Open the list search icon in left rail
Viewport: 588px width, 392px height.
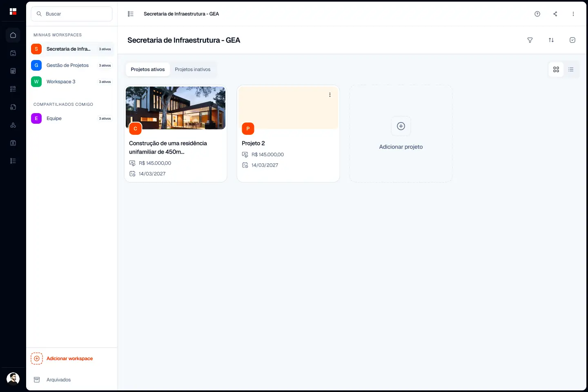click(x=13, y=89)
